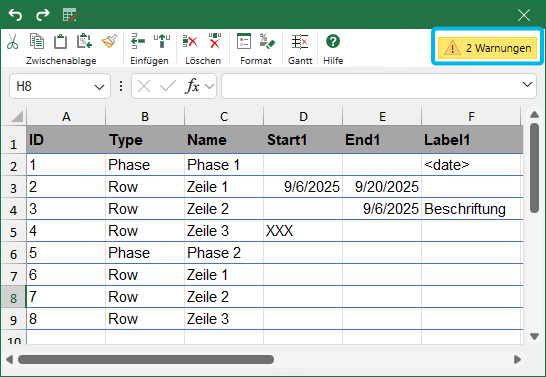Click the percent format brush icon
The image size is (546, 377).
(x=267, y=41)
